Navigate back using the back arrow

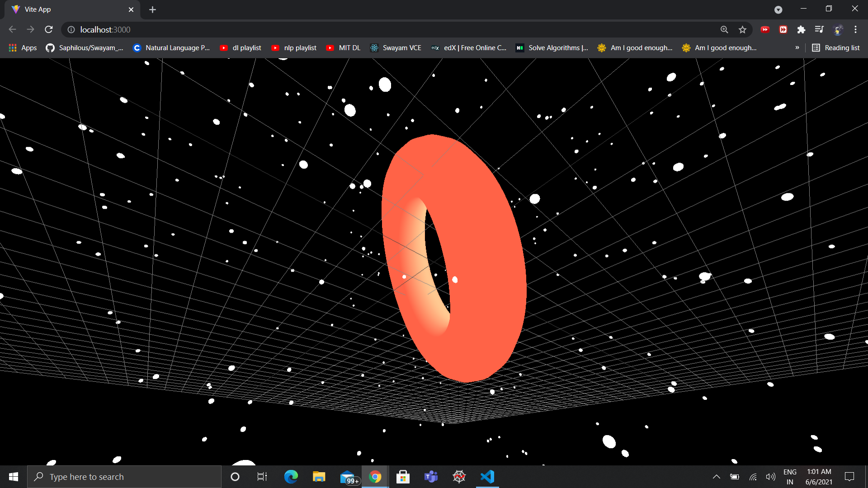(x=12, y=29)
